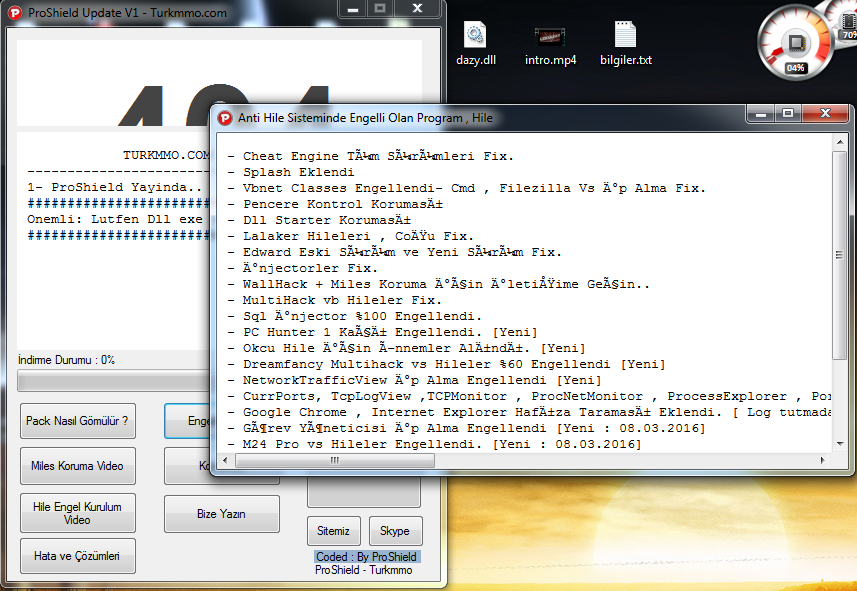Select the MultiHack vb Hileler Fix line
The image size is (857, 591).
coord(334,300)
